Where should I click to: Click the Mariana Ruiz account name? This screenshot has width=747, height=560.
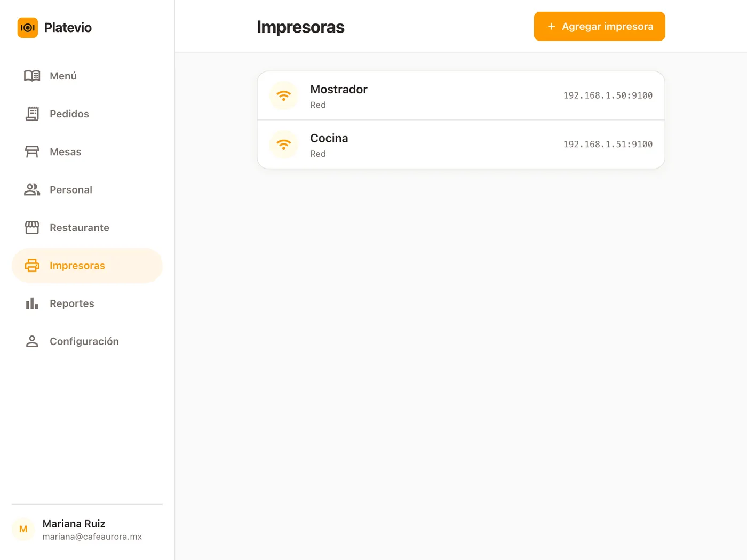[x=74, y=524]
